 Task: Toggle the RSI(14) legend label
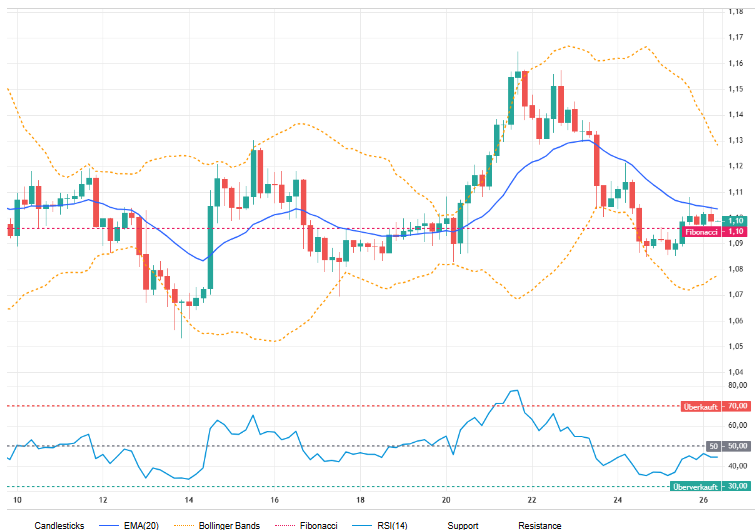pyautogui.click(x=392, y=525)
